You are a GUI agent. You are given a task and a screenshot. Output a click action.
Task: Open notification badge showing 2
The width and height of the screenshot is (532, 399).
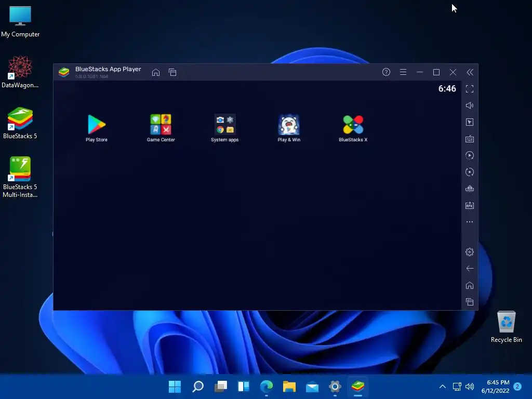point(517,387)
